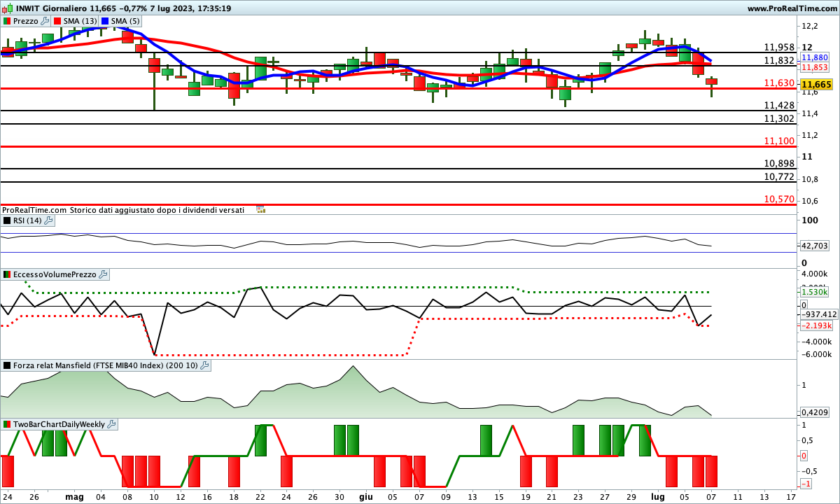
Task: Click the 11,302 level label
Action: [779, 118]
